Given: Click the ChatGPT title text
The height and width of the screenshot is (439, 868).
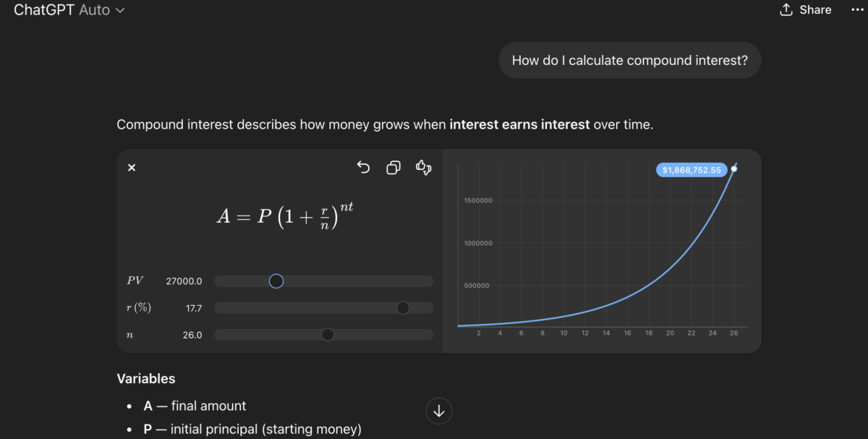Looking at the screenshot, I should [44, 10].
